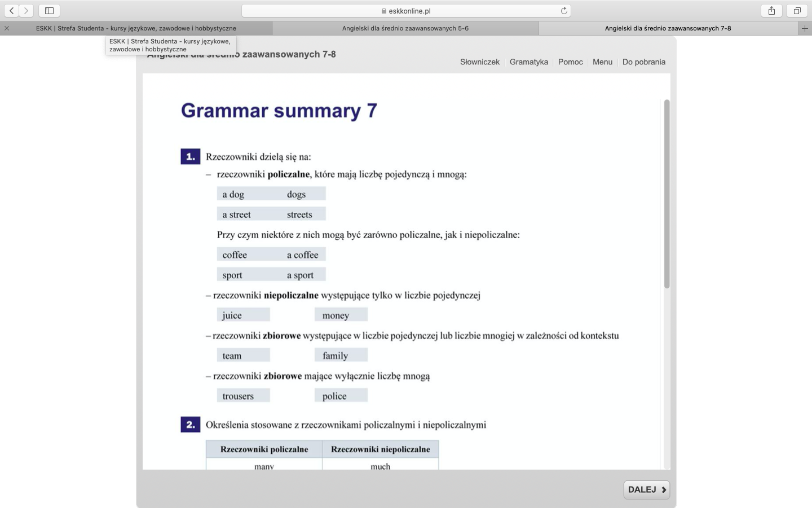The height and width of the screenshot is (508, 812).
Task: Open the Share sheet icon
Action: tap(771, 11)
